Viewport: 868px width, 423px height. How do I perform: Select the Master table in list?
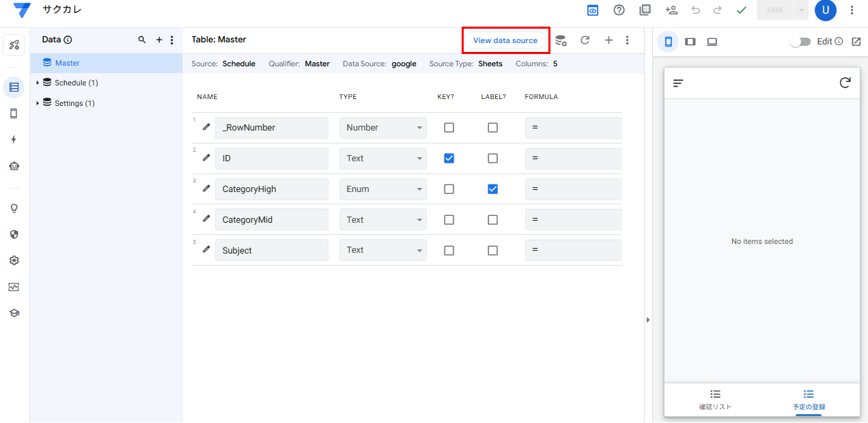coord(67,63)
